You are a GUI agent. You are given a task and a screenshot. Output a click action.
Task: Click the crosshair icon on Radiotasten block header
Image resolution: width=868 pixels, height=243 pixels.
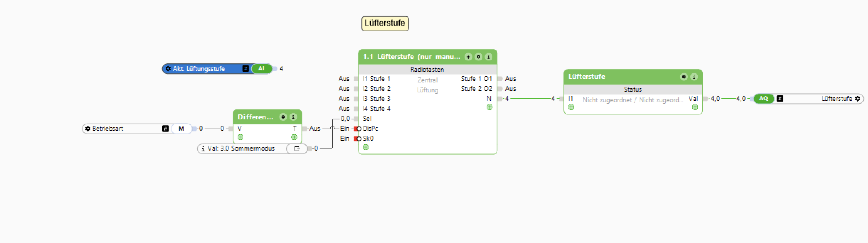pos(469,57)
